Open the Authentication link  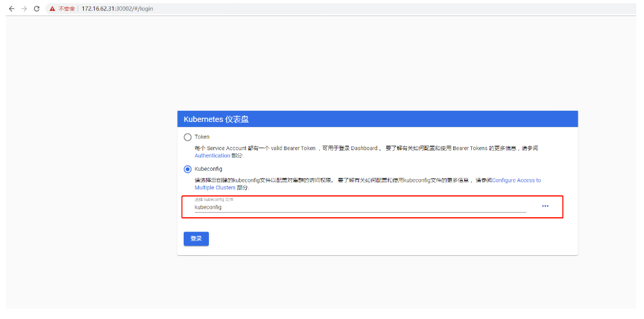[x=212, y=156]
